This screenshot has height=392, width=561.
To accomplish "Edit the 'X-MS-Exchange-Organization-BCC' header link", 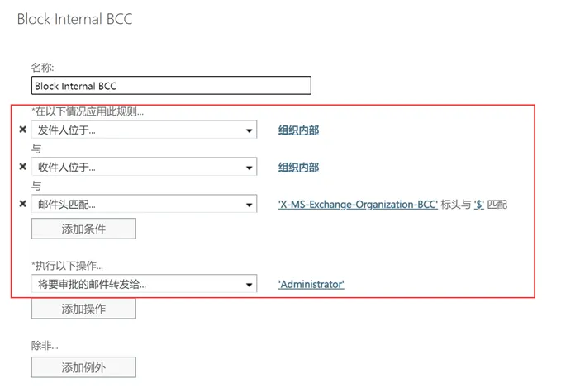I will [358, 204].
